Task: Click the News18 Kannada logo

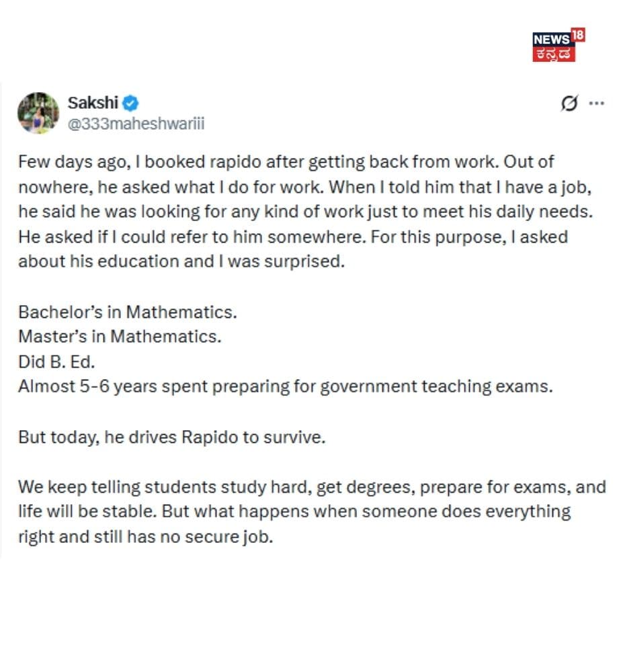Action: point(558,45)
